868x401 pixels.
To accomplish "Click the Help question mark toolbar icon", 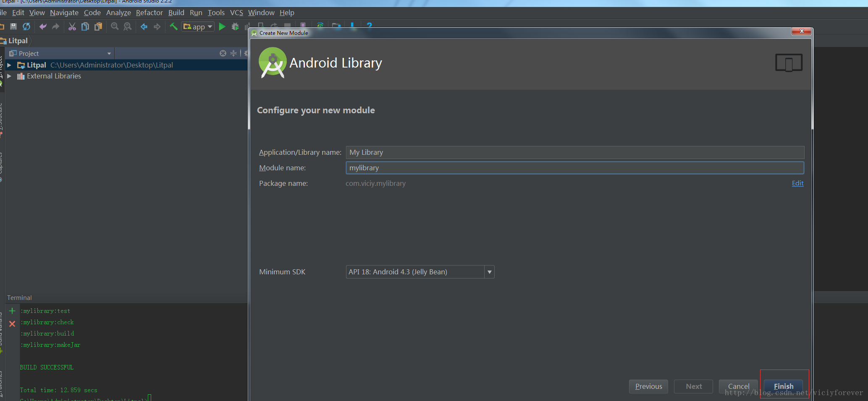I will click(369, 25).
